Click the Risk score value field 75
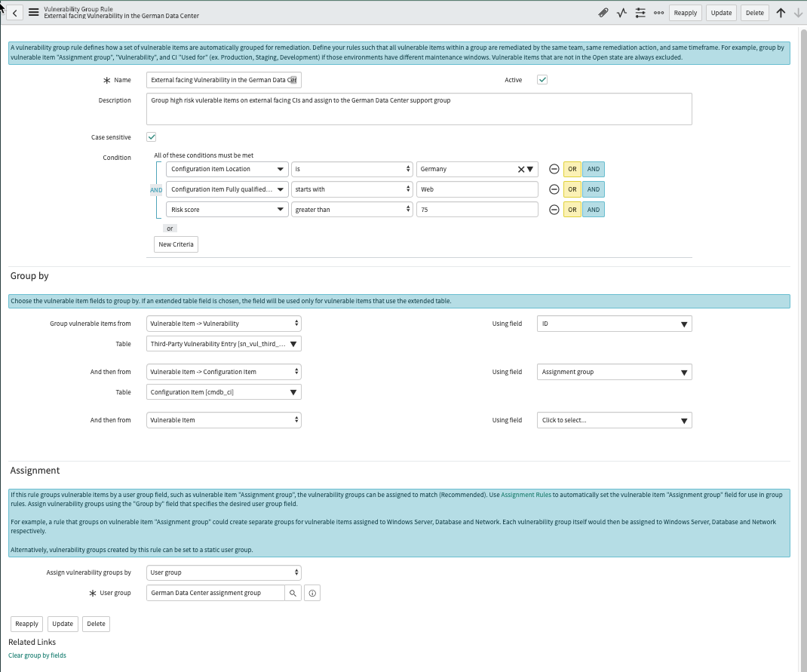 pos(477,210)
